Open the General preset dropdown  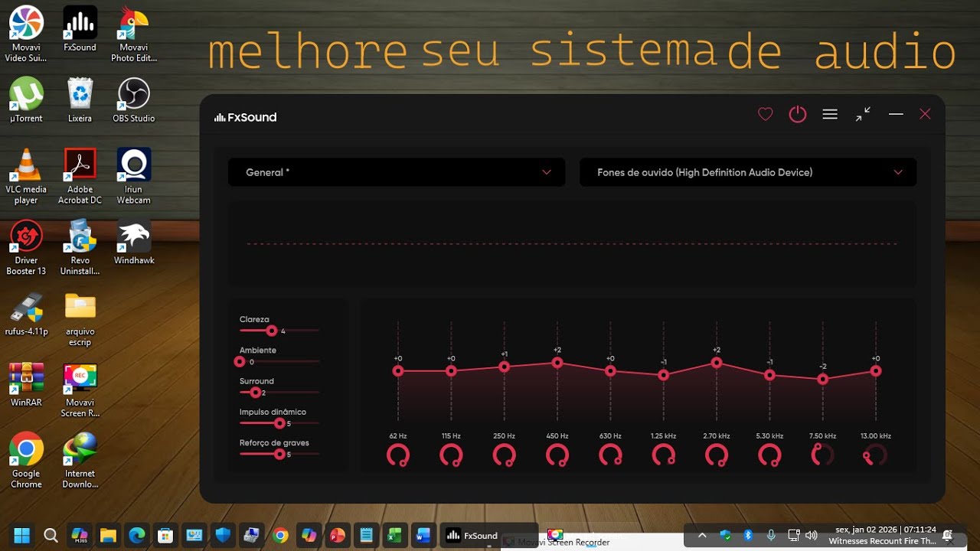(x=397, y=172)
